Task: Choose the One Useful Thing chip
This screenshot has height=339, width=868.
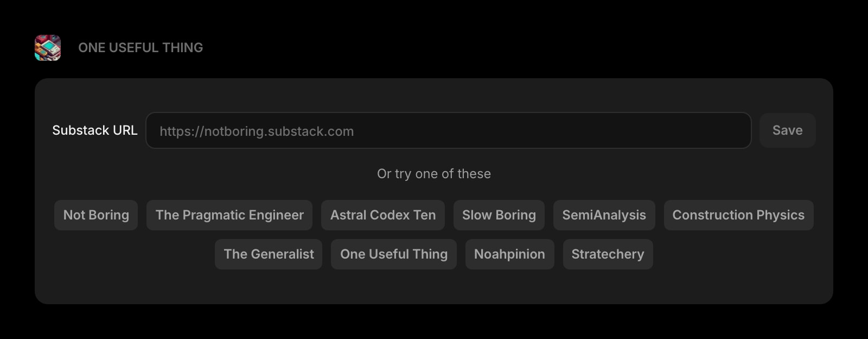Action: pyautogui.click(x=393, y=254)
